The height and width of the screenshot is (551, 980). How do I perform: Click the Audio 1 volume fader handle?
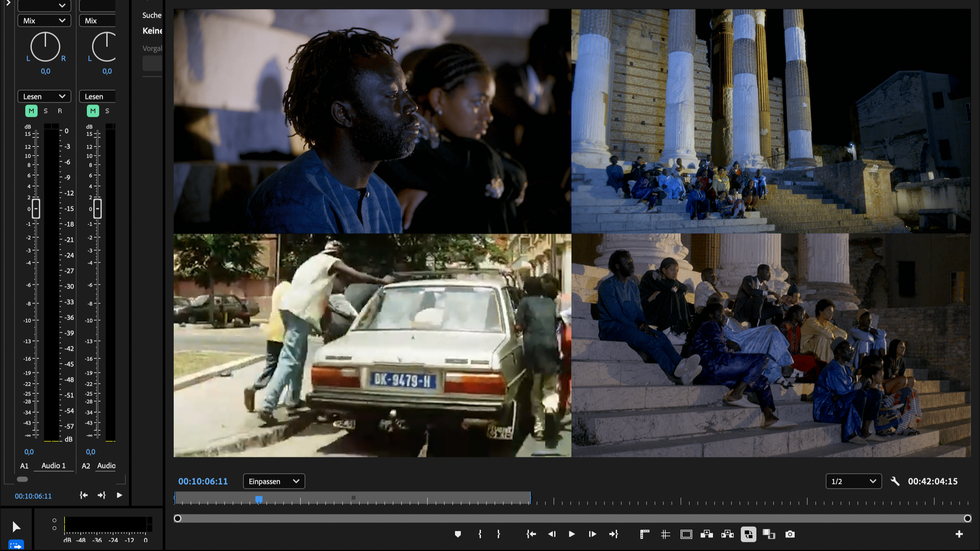[x=36, y=208]
